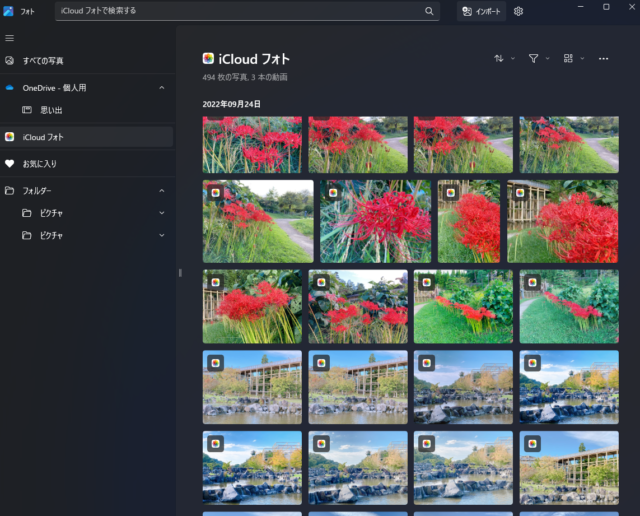The image size is (640, 516).
Task: Open fifth-row second pond photo
Action: click(x=358, y=468)
